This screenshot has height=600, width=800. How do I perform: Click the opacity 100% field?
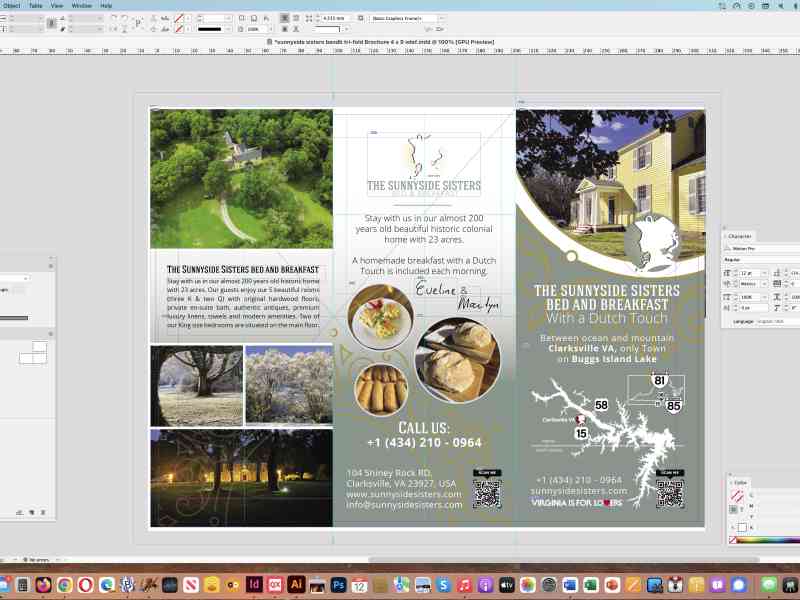tap(257, 29)
